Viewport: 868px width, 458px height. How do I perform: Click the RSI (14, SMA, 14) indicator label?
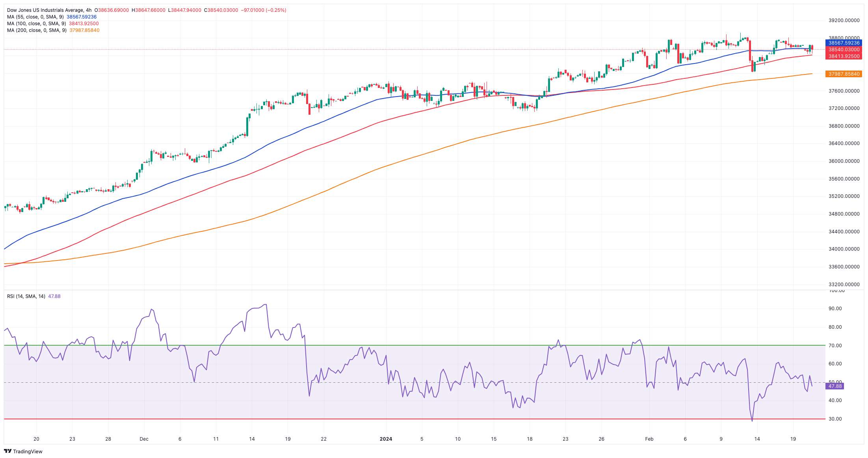coord(26,296)
